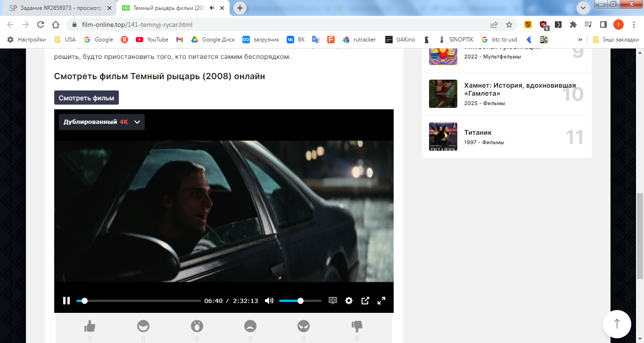Close the Задание №2858973 tab
Viewport: 644px width, 343px height.
point(109,8)
